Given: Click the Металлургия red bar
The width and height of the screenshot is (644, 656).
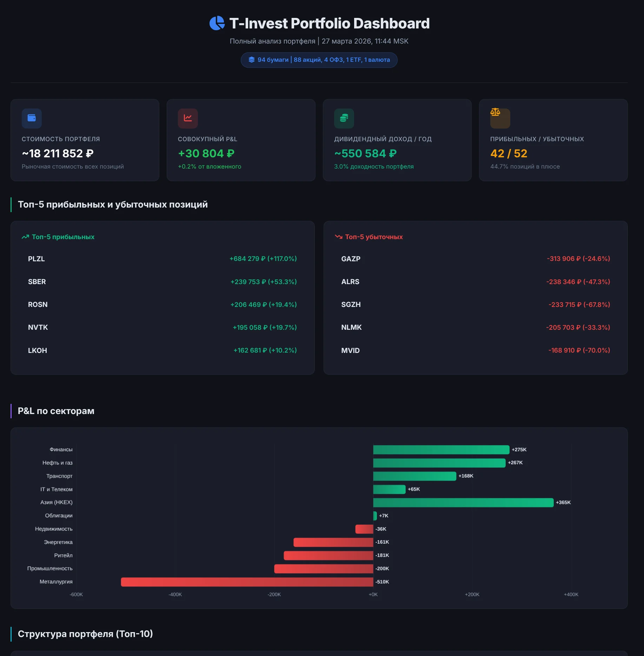Looking at the screenshot, I should [247, 582].
